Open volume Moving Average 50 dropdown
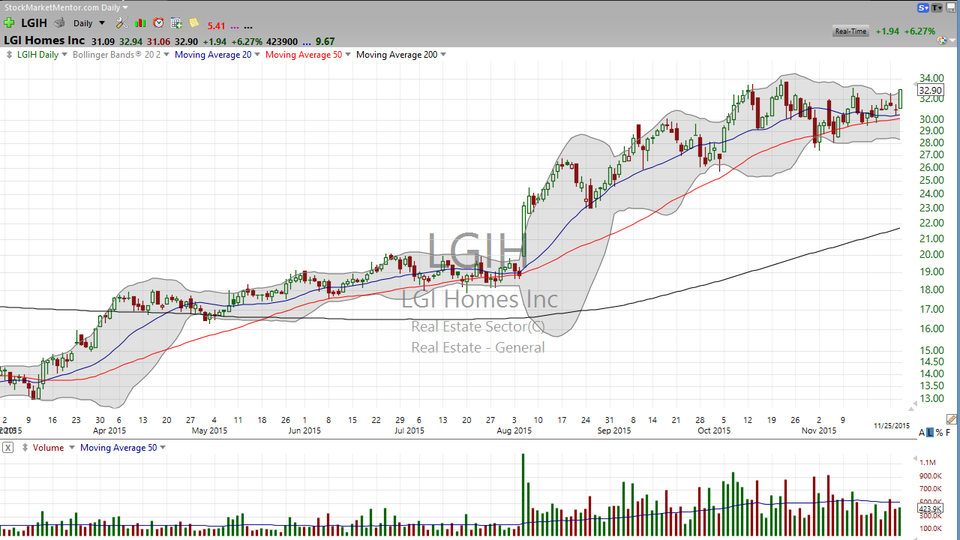The image size is (960, 540). coord(163,448)
